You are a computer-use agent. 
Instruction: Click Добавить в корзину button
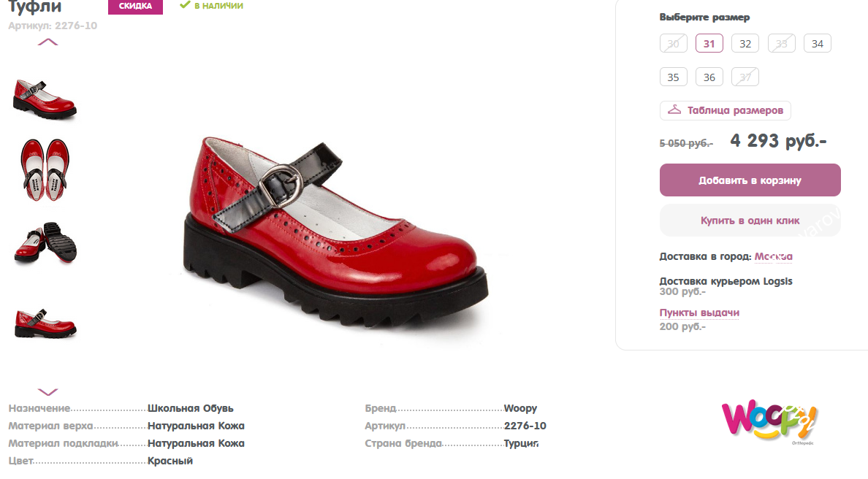750,180
